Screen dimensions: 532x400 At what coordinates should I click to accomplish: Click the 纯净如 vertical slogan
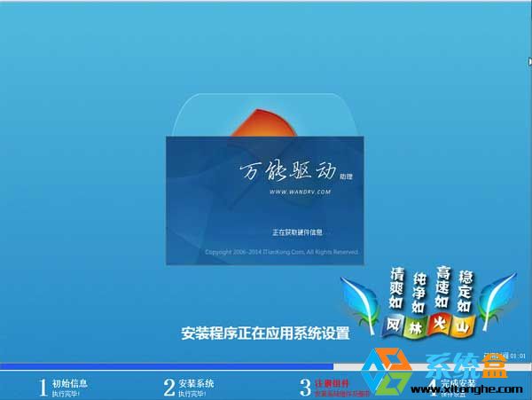[x=419, y=292]
